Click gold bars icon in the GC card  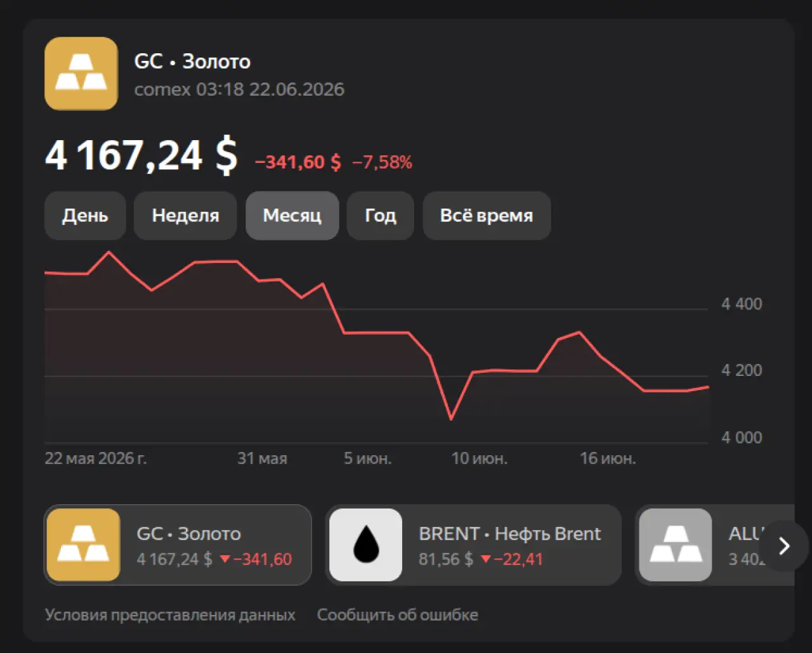tap(83, 545)
